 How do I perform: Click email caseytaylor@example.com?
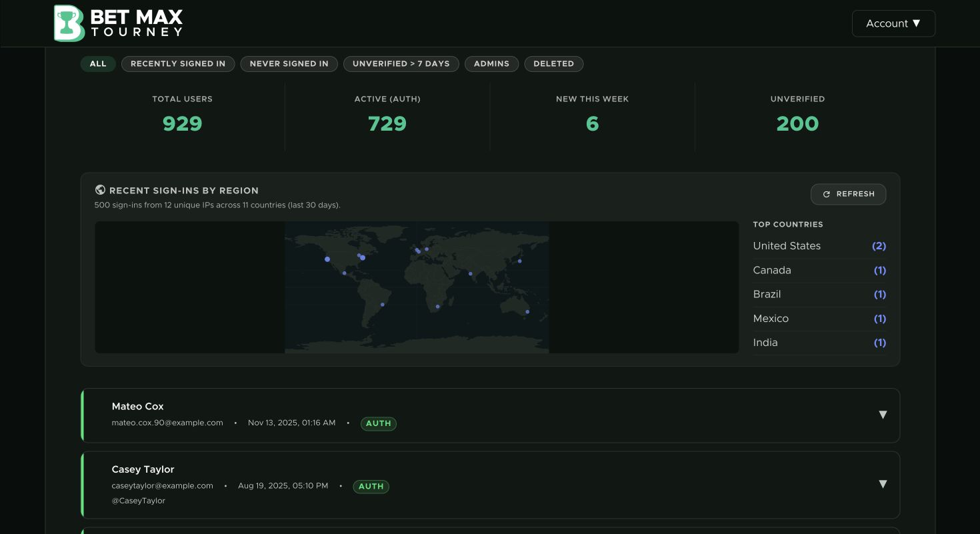point(163,486)
